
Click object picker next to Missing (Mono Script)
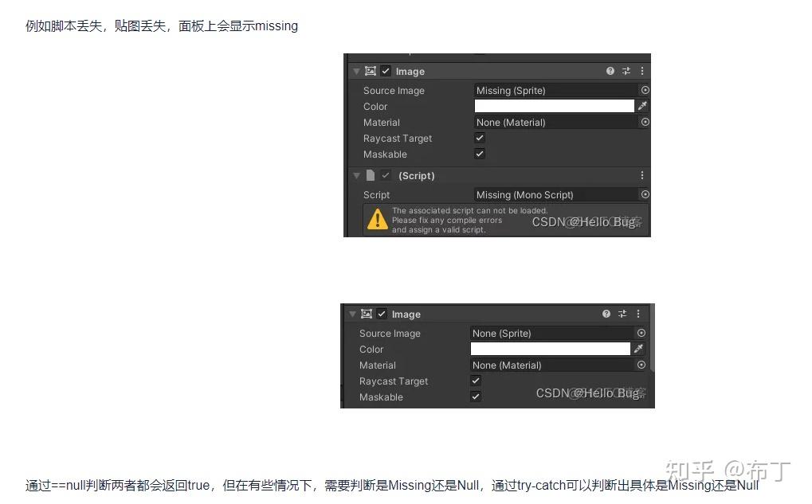tap(645, 194)
